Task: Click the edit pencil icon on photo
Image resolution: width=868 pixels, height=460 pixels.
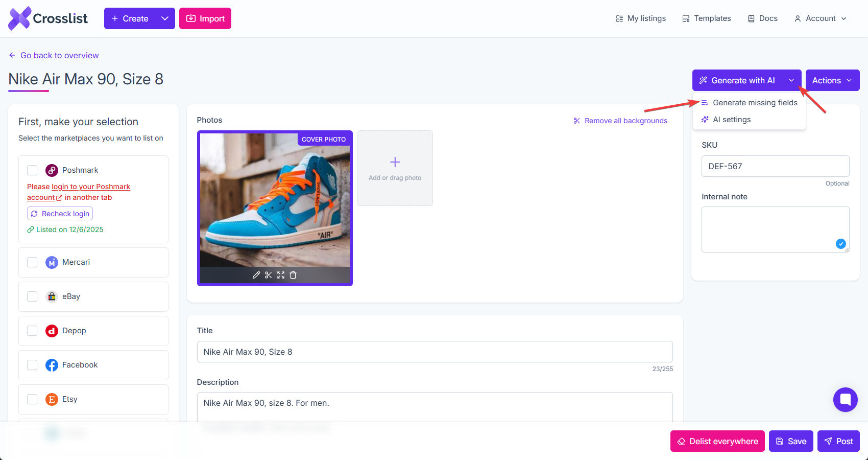Action: (x=256, y=275)
